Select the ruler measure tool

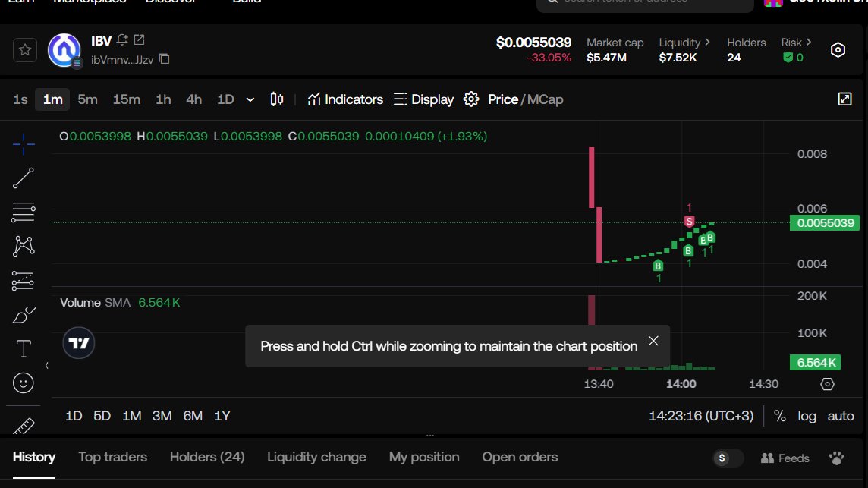coord(24,426)
